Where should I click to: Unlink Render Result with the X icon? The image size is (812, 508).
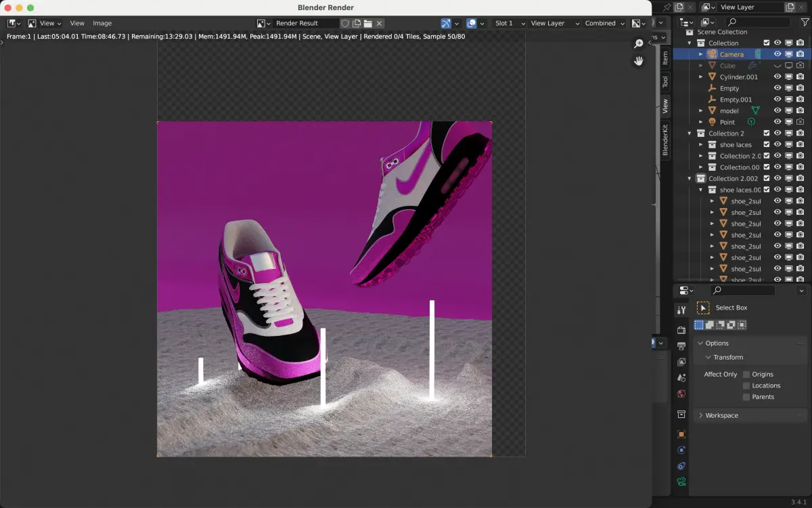[x=380, y=23]
